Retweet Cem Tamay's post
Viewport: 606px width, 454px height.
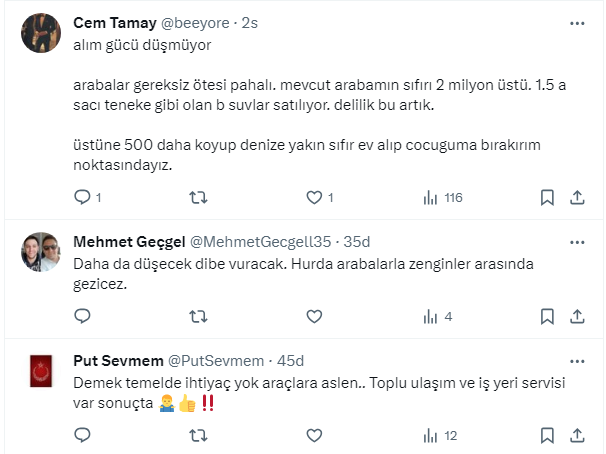pos(198,198)
